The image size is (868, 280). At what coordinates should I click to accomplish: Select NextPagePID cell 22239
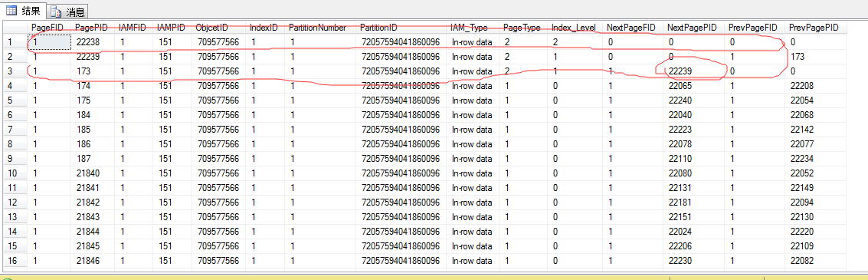[693, 71]
